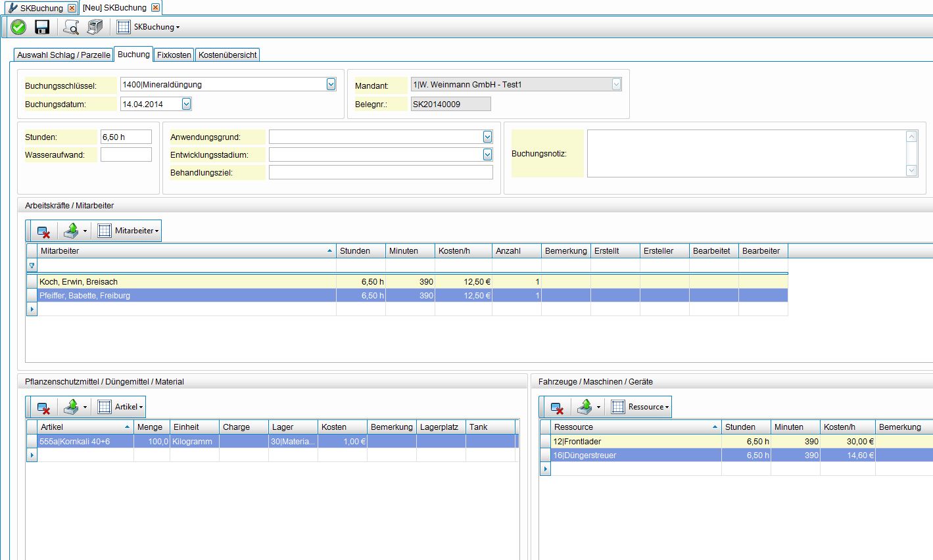933x560 pixels.
Task: Delete row icon in Ressource toolbar
Action: 558,407
